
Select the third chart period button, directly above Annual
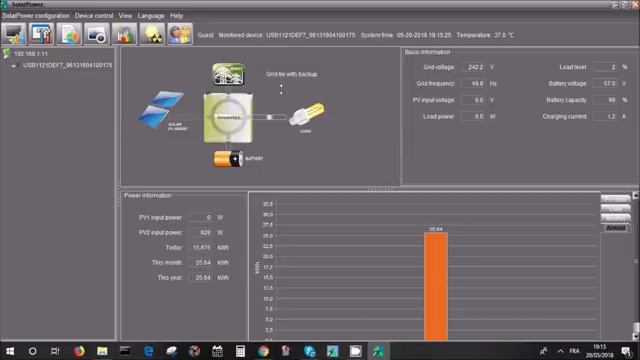click(616, 218)
